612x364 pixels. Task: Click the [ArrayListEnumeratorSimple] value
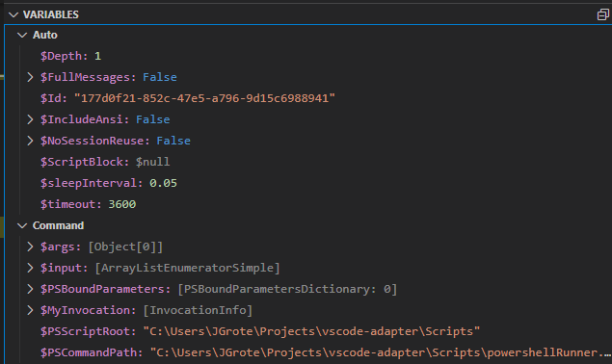coord(187,268)
